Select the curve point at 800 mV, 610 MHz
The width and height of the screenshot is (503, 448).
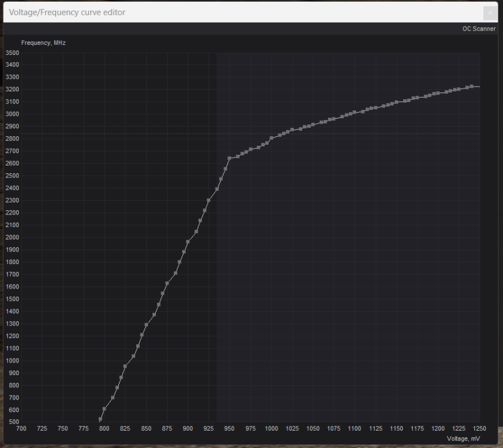pyautogui.click(x=105, y=409)
